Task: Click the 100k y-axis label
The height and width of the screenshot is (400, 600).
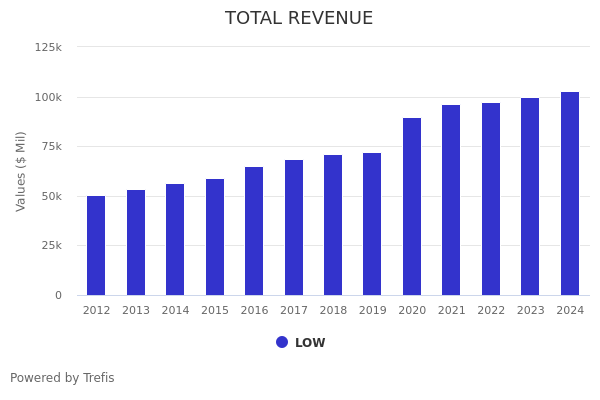Action: click(48, 97)
